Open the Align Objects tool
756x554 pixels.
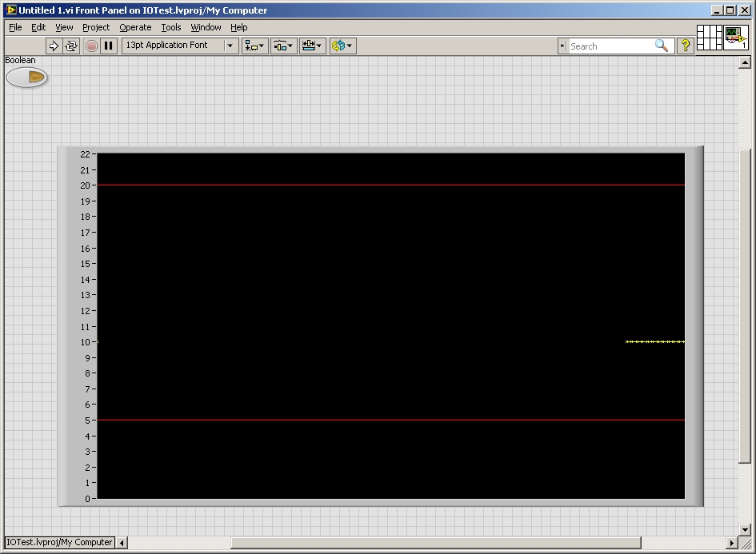(x=254, y=46)
